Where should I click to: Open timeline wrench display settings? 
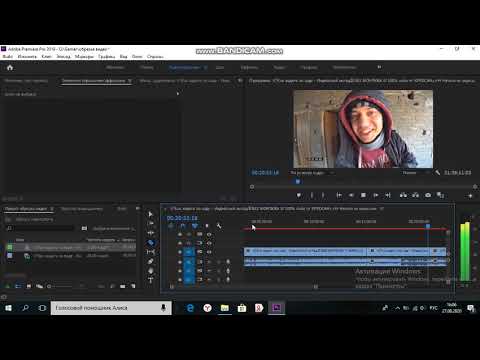pyautogui.click(x=219, y=226)
